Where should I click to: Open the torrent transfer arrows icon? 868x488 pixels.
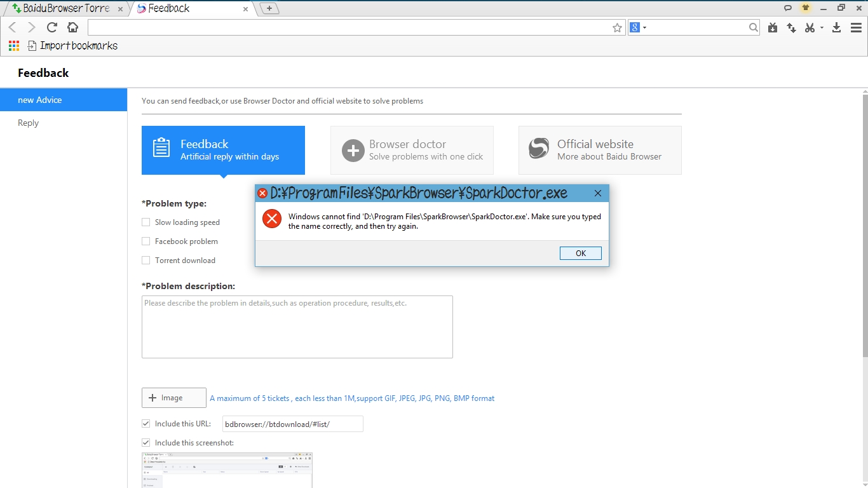[791, 27]
